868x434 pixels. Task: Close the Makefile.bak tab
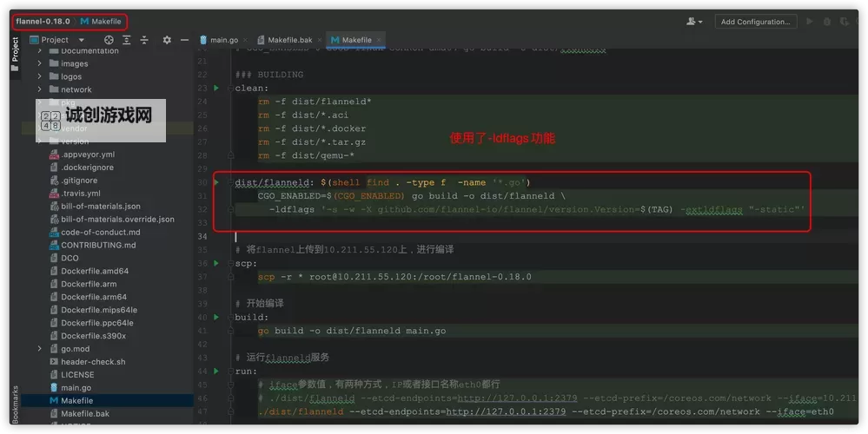pyautogui.click(x=321, y=40)
